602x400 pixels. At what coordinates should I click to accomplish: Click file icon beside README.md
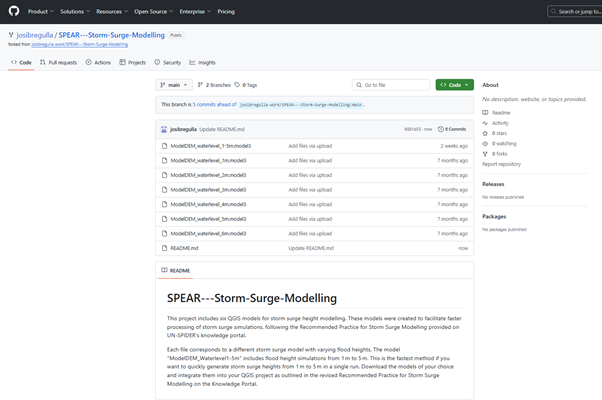pos(164,248)
